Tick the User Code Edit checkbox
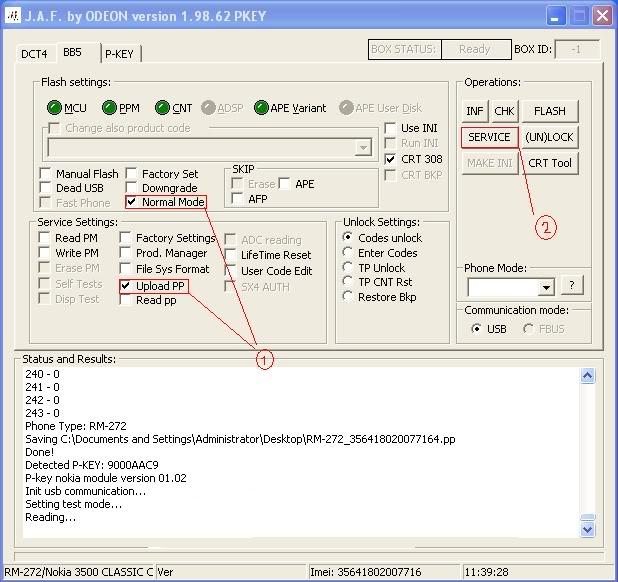 coord(230,271)
